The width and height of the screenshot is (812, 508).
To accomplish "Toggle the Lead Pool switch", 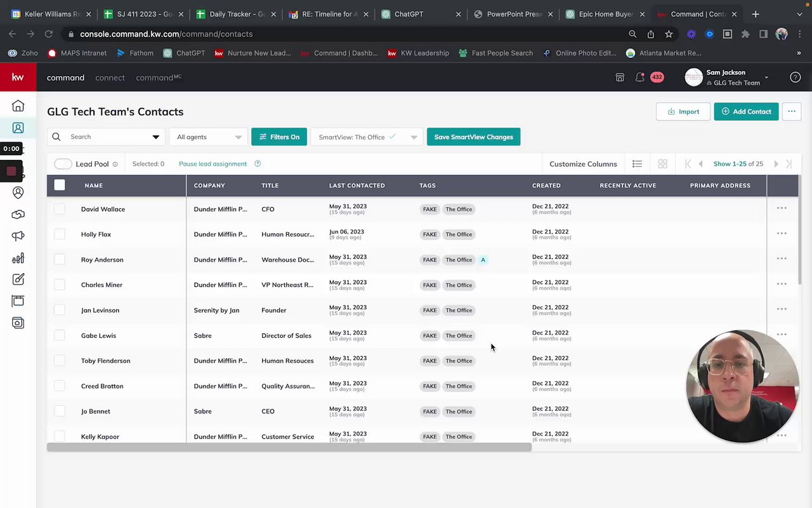I will [x=63, y=164].
